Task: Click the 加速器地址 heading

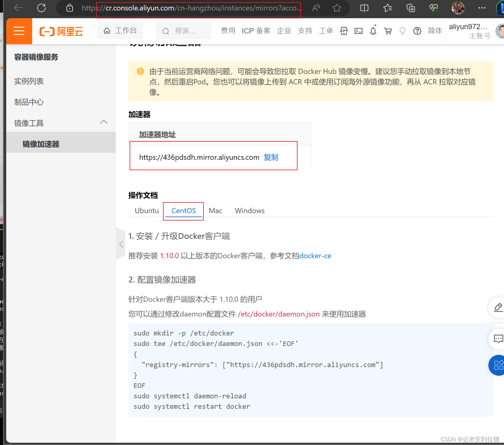Action: tap(157, 135)
